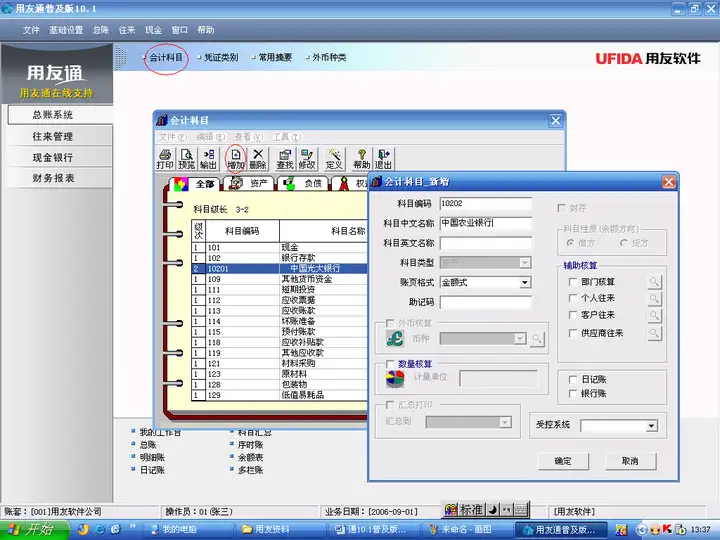Click the 修改 modify toolbar icon
This screenshot has width=720, height=540.
pyautogui.click(x=307, y=159)
